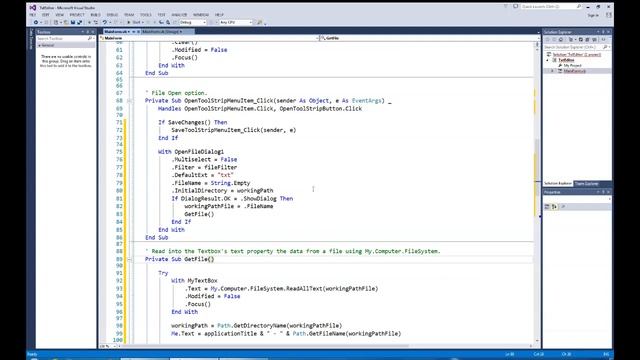Open the BUILD menu
The image size is (640, 360).
[x=96, y=15]
